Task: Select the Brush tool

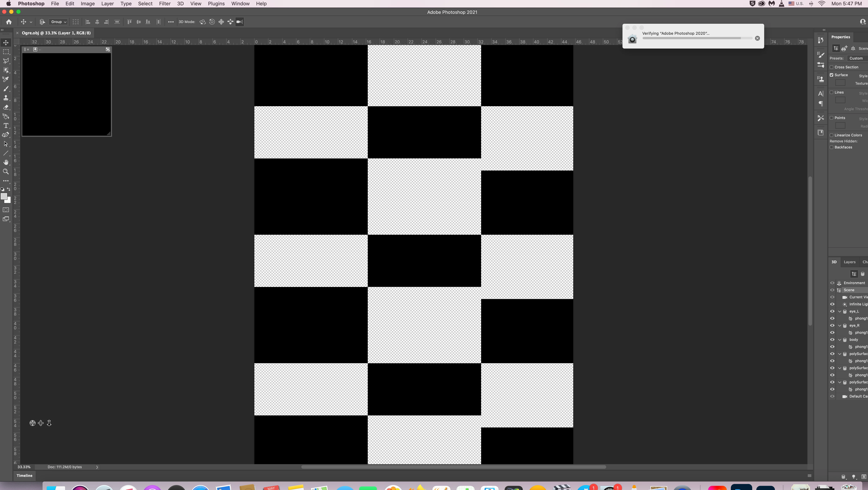Action: click(x=6, y=89)
